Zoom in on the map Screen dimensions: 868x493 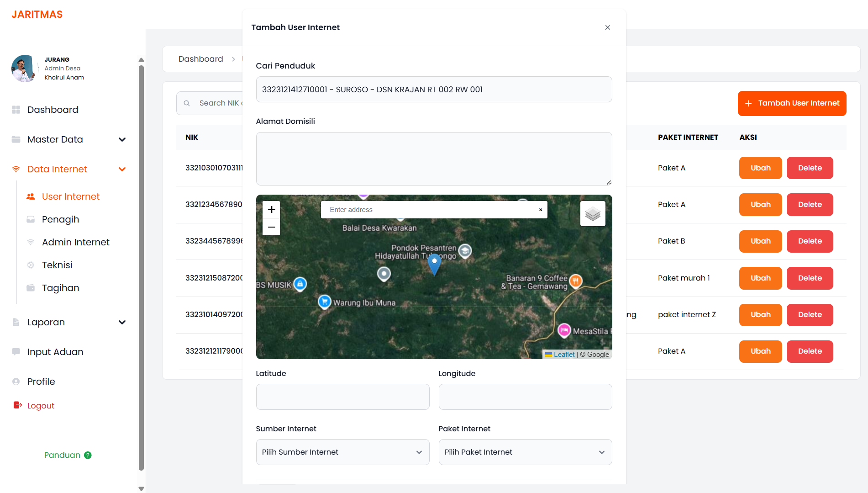(271, 210)
